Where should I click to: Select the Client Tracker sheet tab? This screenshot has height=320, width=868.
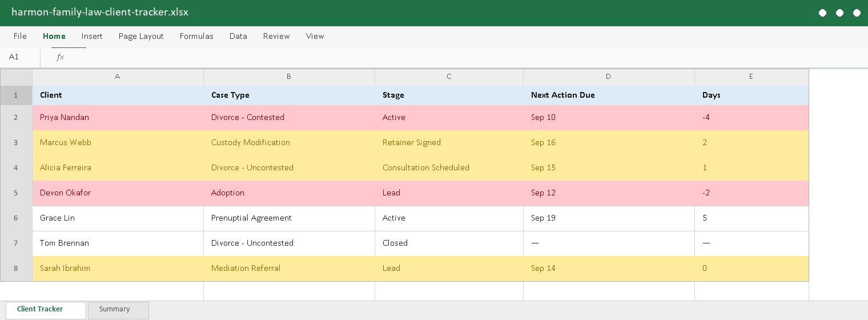(45, 309)
